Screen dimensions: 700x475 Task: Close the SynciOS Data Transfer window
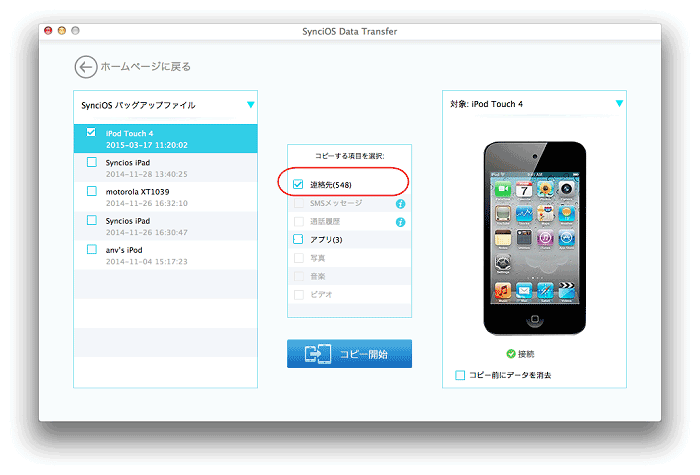pos(48,31)
